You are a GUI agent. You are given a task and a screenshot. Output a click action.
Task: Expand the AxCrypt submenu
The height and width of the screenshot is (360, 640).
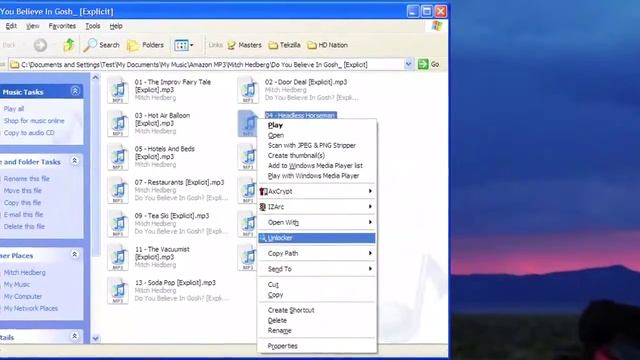[317, 191]
